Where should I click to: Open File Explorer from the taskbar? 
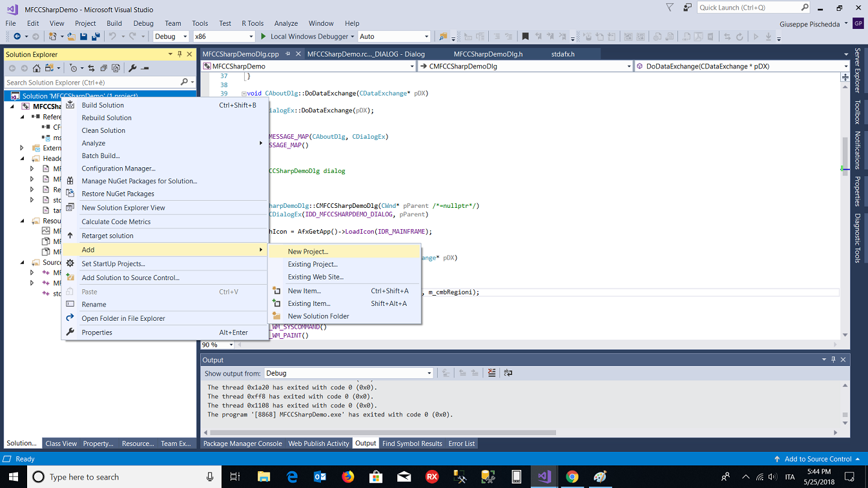(264, 477)
